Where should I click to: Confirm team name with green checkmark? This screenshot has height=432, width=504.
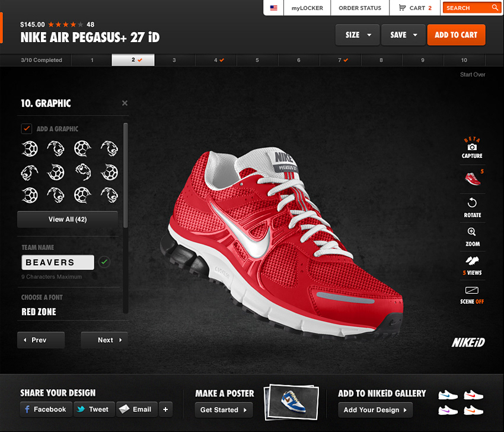pyautogui.click(x=104, y=262)
